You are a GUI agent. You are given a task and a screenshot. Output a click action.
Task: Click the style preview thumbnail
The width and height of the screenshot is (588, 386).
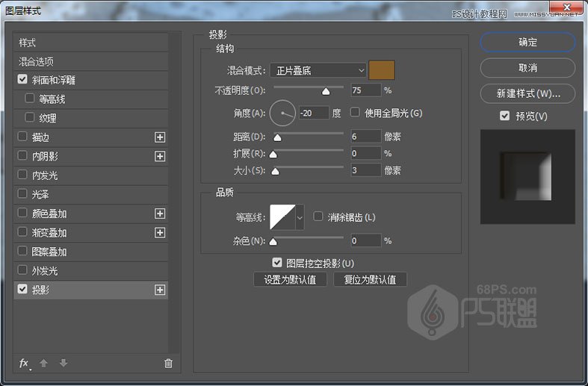527,177
